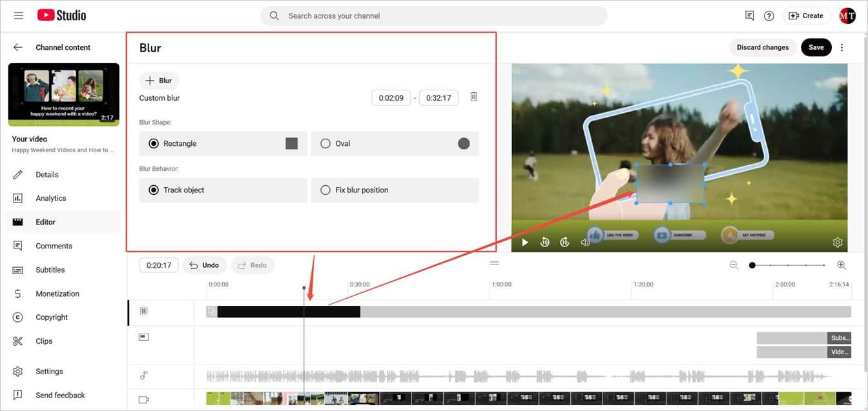The image size is (868, 411).
Task: Enable Fix blur position behavior
Action: pyautogui.click(x=325, y=190)
